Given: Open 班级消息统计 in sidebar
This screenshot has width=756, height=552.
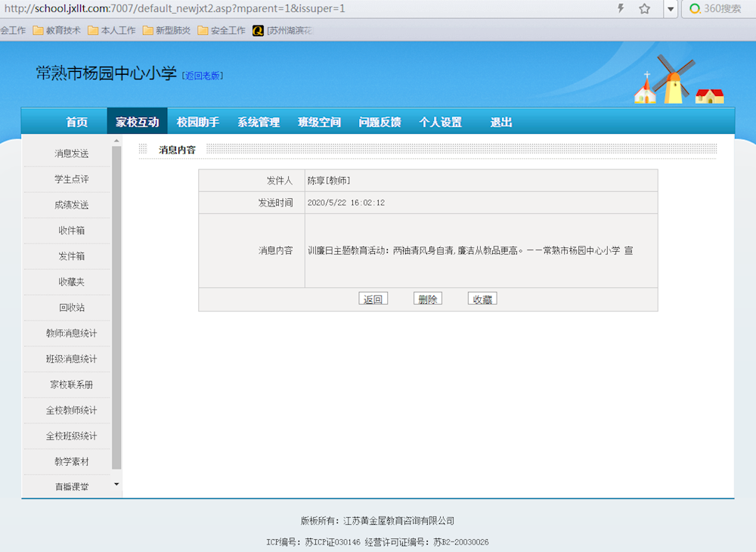Looking at the screenshot, I should pyautogui.click(x=71, y=358).
